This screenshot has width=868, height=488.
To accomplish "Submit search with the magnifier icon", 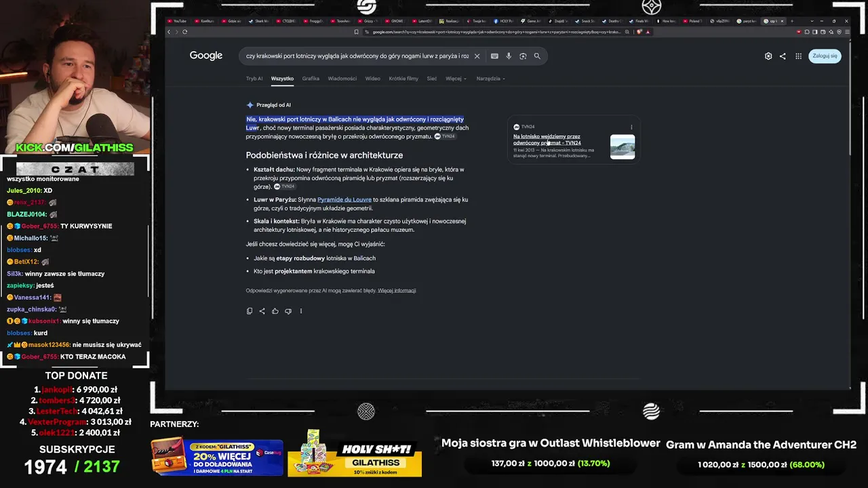I will [537, 56].
